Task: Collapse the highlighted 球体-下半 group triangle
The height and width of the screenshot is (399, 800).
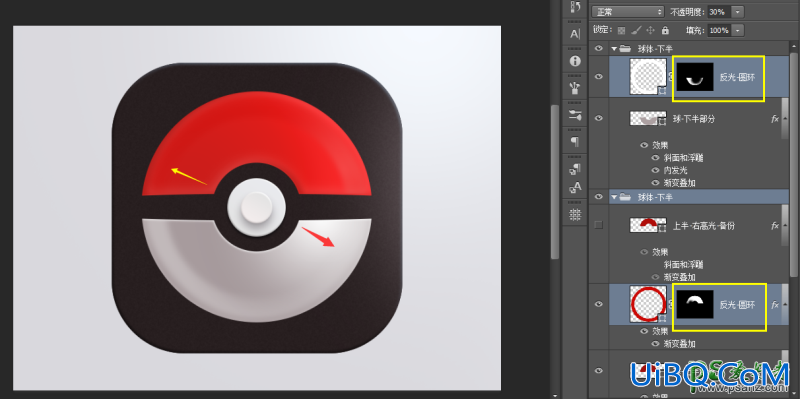Action: (614, 196)
